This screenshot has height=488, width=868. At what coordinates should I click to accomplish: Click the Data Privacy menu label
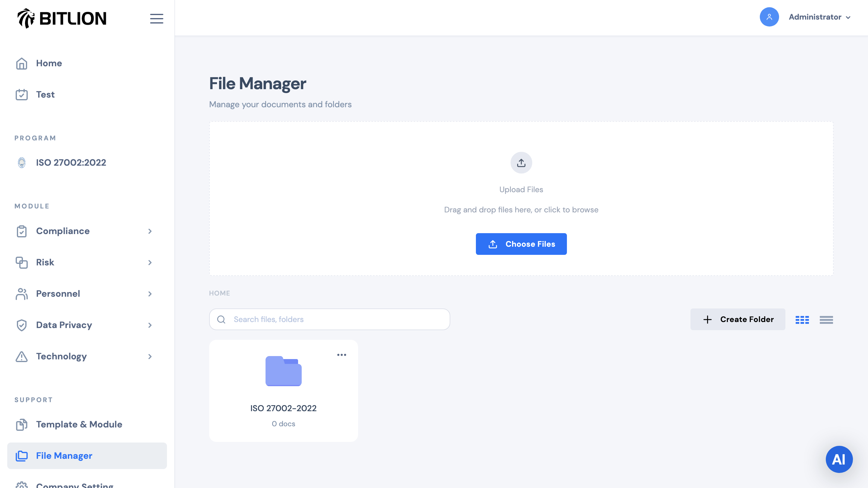click(64, 325)
